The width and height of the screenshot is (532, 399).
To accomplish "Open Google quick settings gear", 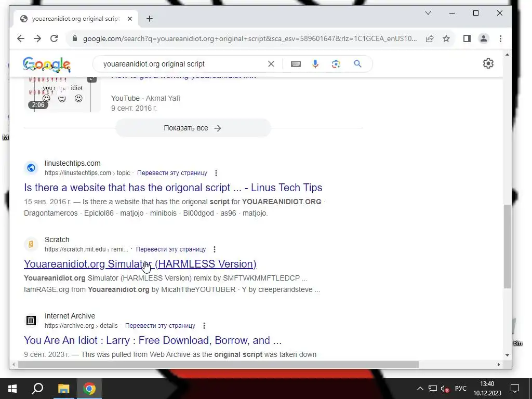I will click(488, 63).
